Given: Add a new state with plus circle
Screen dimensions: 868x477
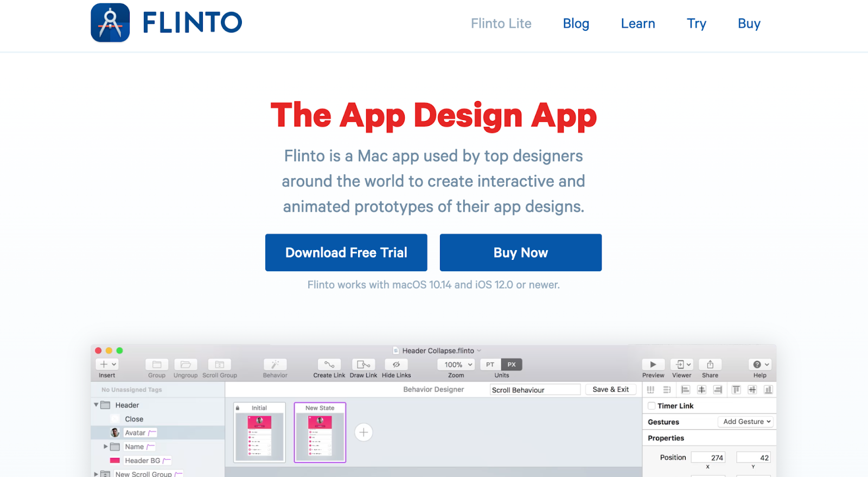Looking at the screenshot, I should click(x=363, y=432).
